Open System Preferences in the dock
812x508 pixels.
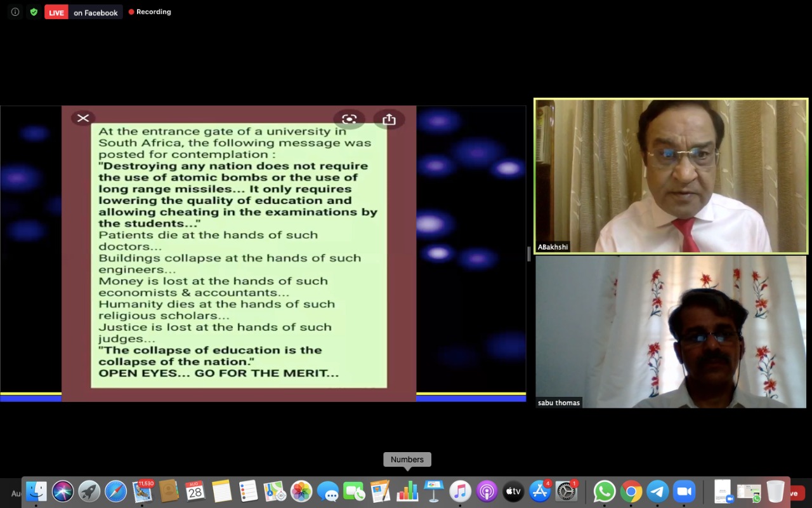coord(566,491)
